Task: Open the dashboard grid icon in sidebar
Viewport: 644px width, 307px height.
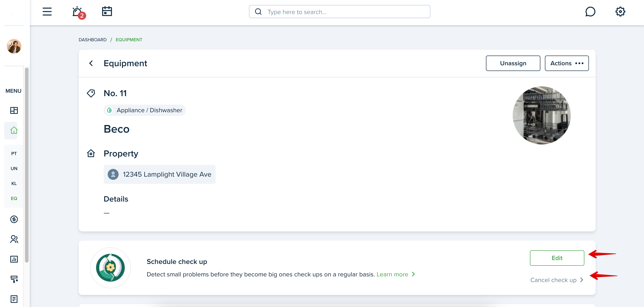Action: click(14, 110)
